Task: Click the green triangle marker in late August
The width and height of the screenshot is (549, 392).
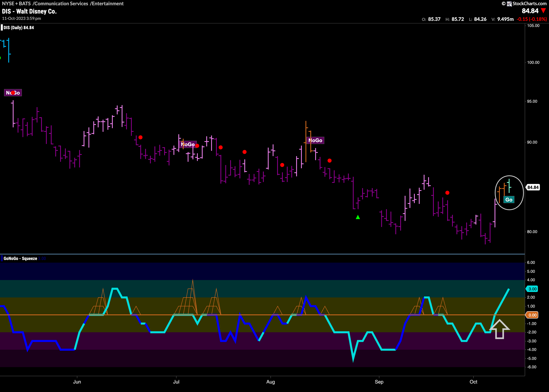Action: (x=358, y=217)
